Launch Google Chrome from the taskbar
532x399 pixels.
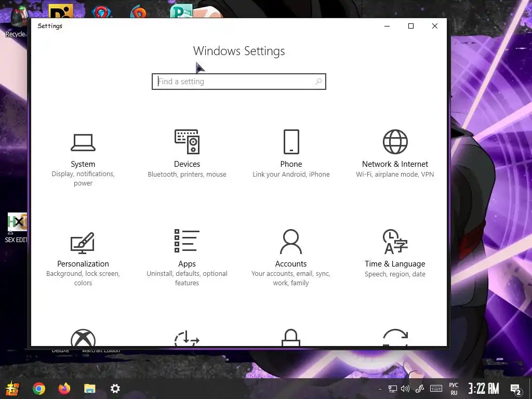(38, 389)
